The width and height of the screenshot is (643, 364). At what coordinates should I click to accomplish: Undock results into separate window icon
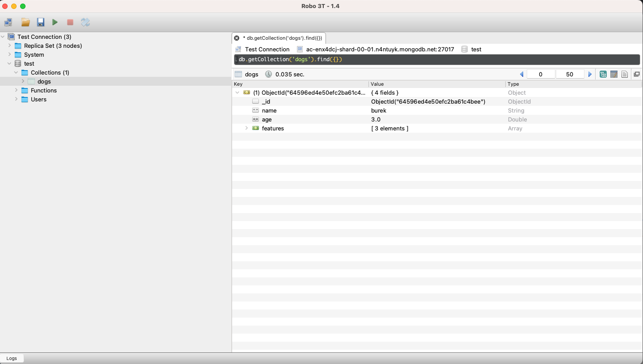click(637, 74)
